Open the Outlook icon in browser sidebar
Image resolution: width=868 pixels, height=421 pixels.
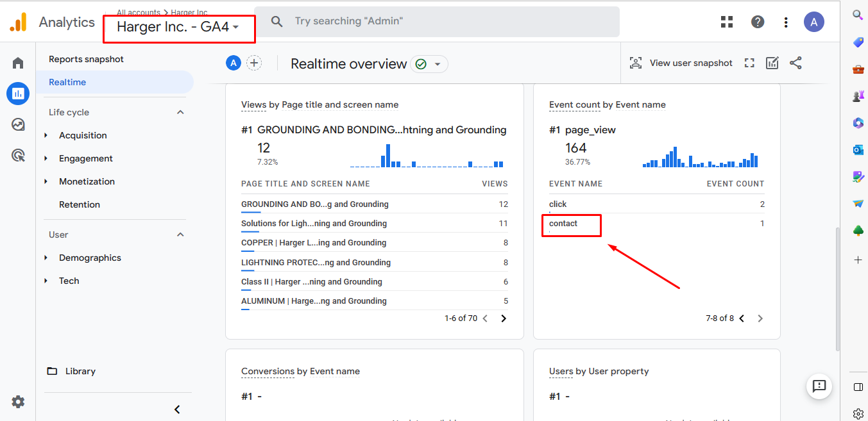[x=858, y=149]
